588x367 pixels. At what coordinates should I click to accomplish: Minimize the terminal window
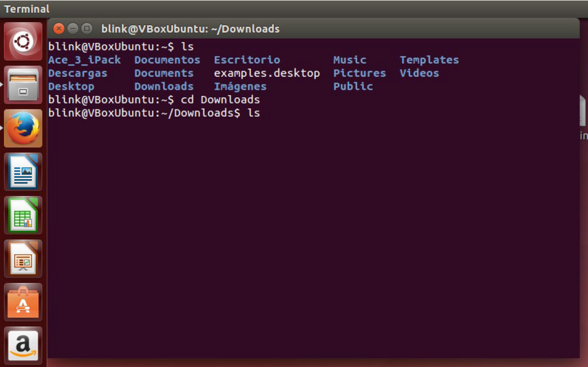[73, 29]
